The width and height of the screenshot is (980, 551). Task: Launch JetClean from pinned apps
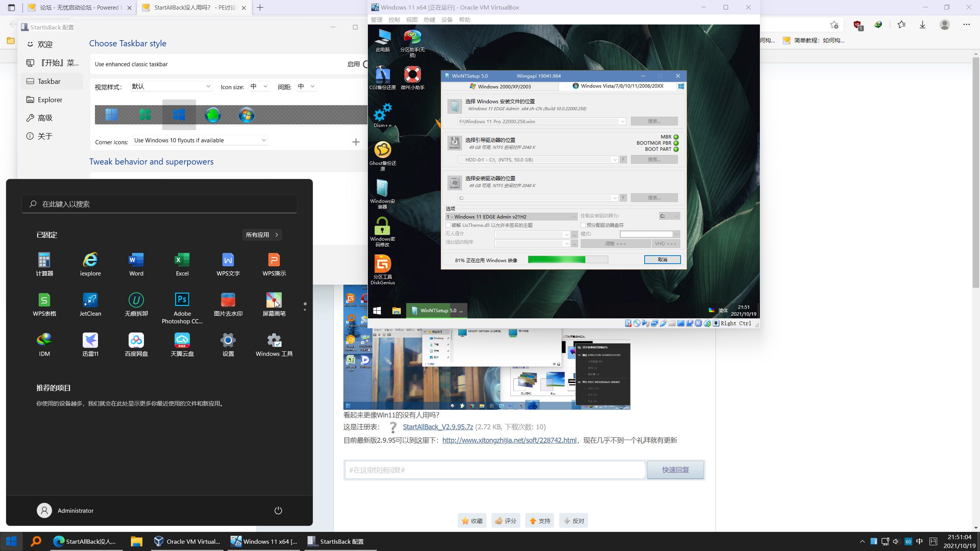click(x=90, y=304)
